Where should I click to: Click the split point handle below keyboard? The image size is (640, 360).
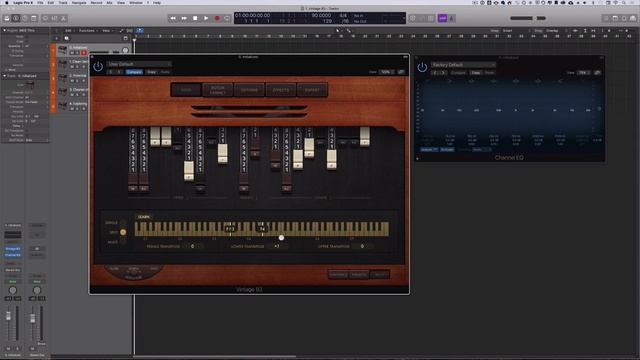pyautogui.click(x=281, y=238)
